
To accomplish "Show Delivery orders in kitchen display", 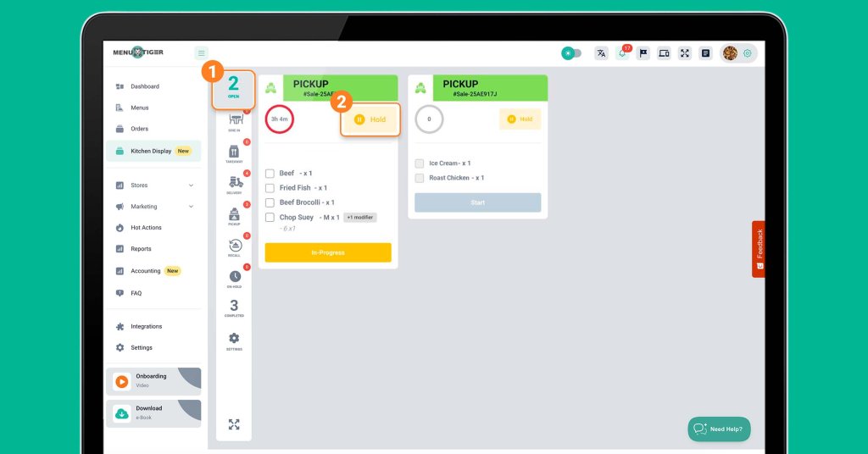I will [234, 184].
